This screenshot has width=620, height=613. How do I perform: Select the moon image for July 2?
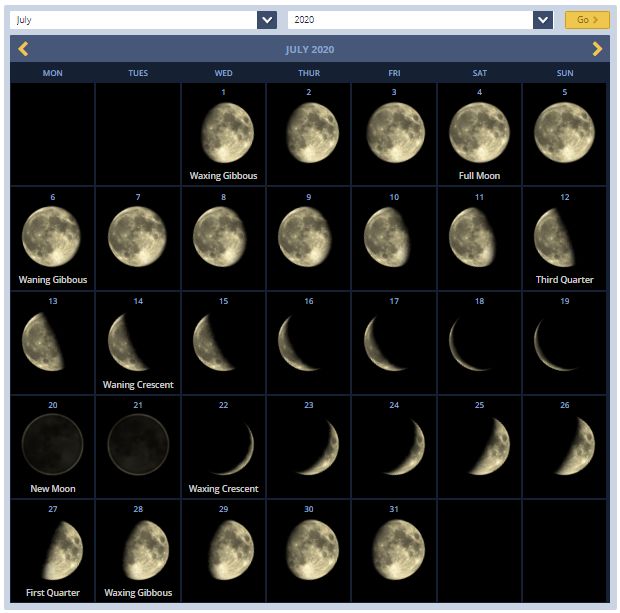tap(312, 132)
